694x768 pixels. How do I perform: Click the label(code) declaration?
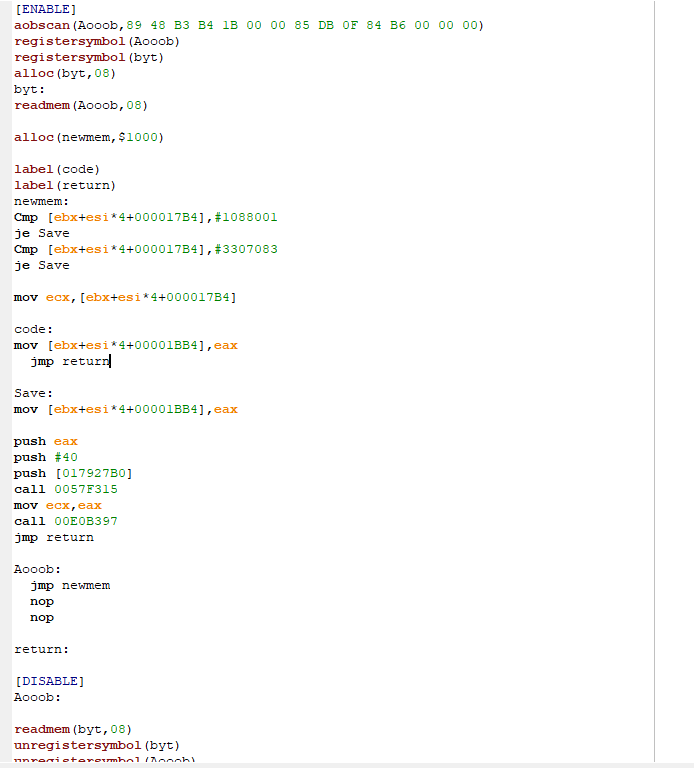click(x=56, y=169)
